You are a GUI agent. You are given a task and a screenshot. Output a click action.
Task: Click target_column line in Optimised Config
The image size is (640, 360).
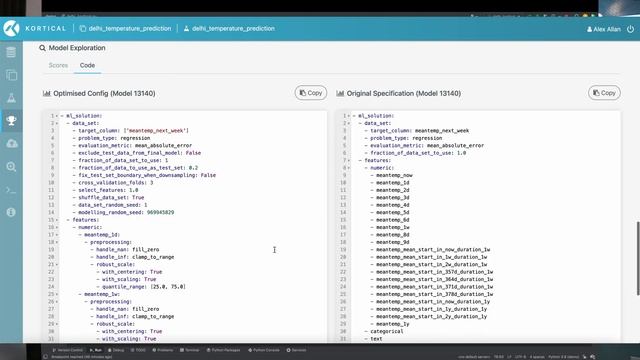coord(131,131)
